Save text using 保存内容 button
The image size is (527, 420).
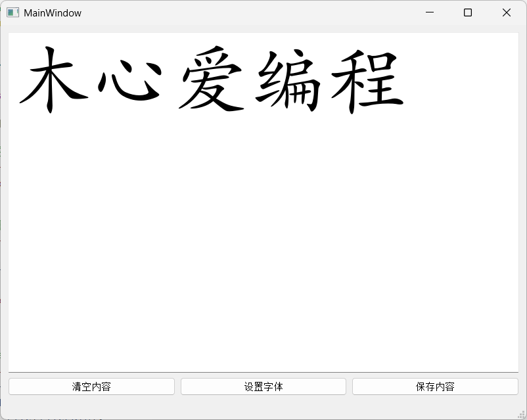(x=435, y=386)
